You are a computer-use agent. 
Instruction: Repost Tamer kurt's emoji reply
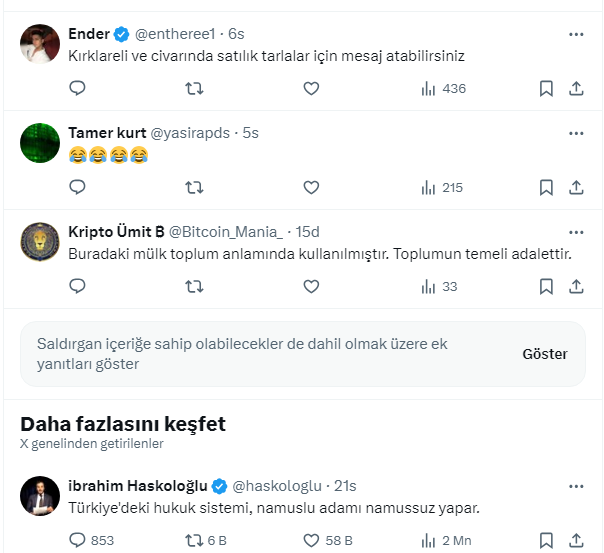pos(195,187)
